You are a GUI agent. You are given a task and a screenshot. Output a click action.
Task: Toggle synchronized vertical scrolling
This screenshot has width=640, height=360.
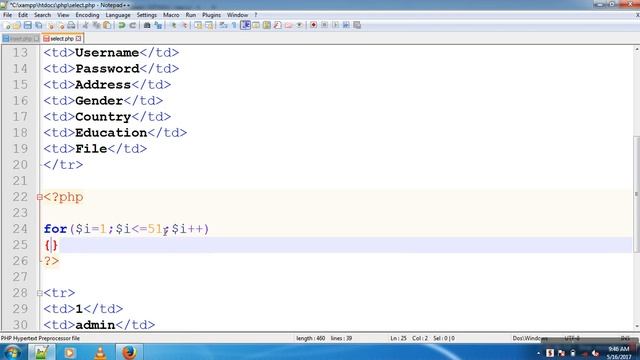pos(198,25)
